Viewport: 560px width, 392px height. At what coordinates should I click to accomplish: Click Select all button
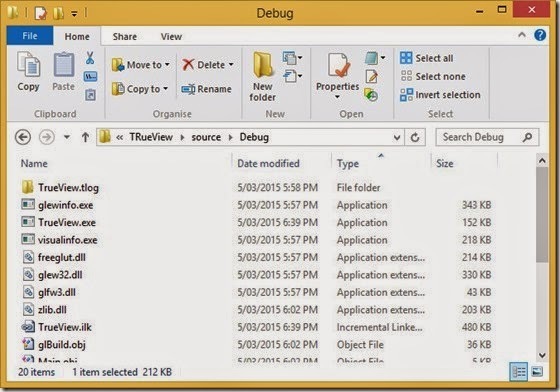[427, 58]
